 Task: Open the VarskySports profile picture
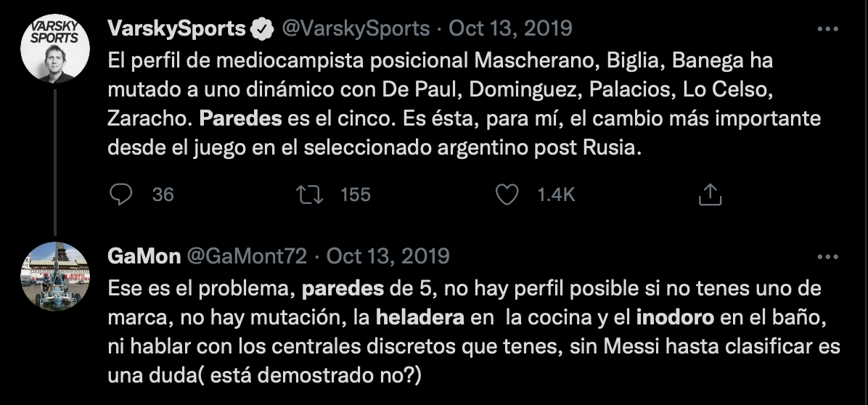click(x=55, y=49)
